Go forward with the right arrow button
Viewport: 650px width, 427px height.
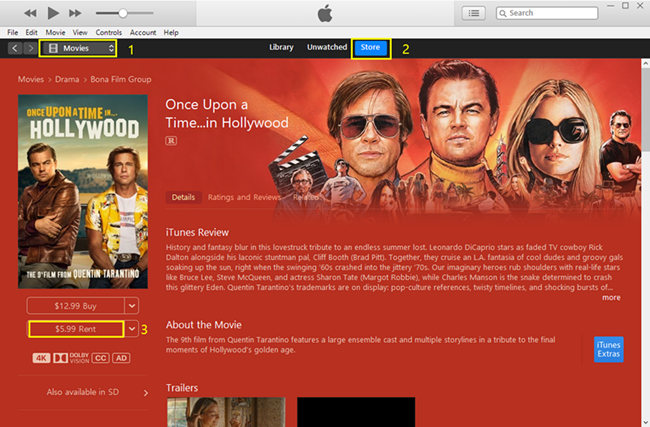(x=30, y=49)
